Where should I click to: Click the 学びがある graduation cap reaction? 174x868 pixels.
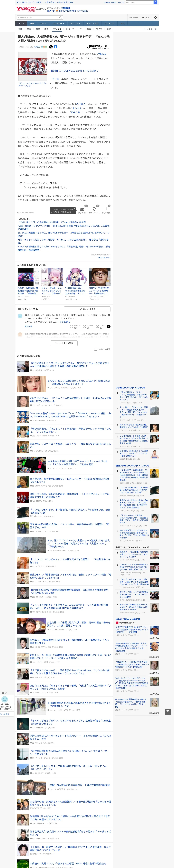[x=82, y=210]
